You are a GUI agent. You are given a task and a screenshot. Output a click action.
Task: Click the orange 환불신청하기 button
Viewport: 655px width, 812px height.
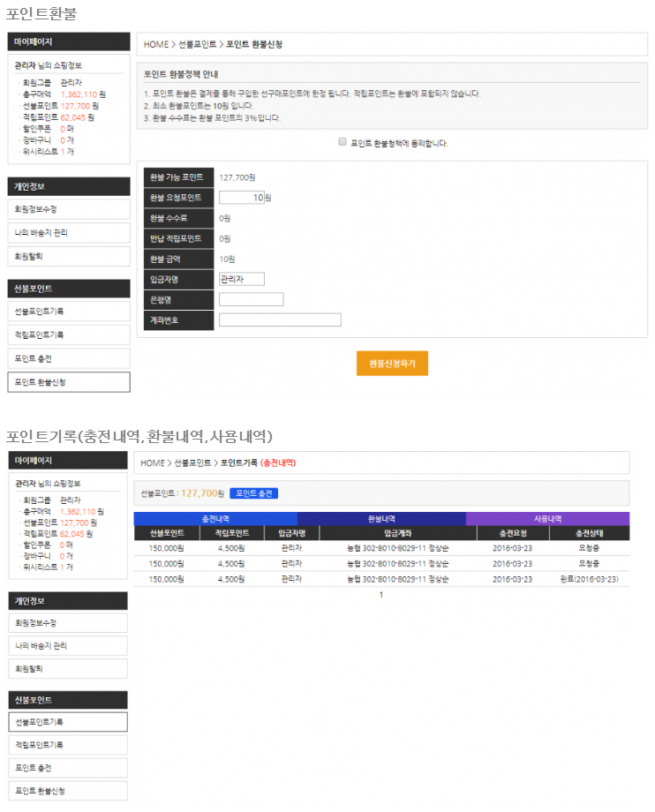392,363
